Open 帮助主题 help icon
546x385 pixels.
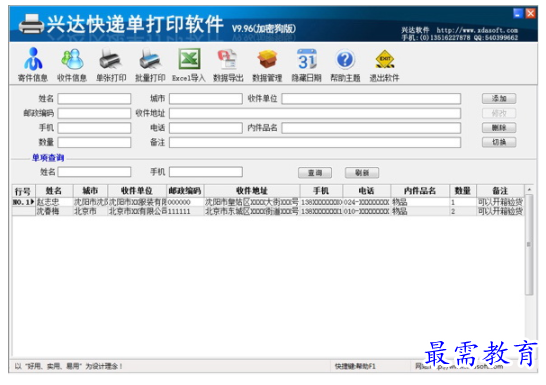[x=345, y=65]
